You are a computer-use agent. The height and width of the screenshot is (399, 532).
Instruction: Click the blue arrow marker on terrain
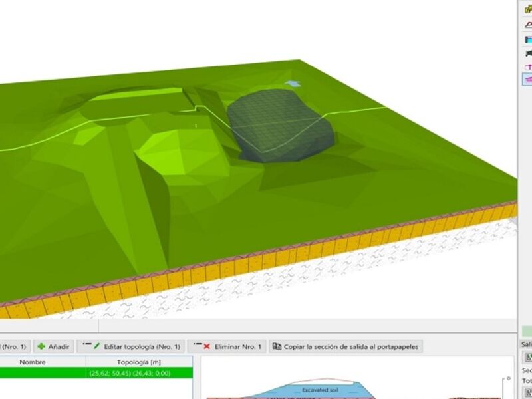click(293, 84)
